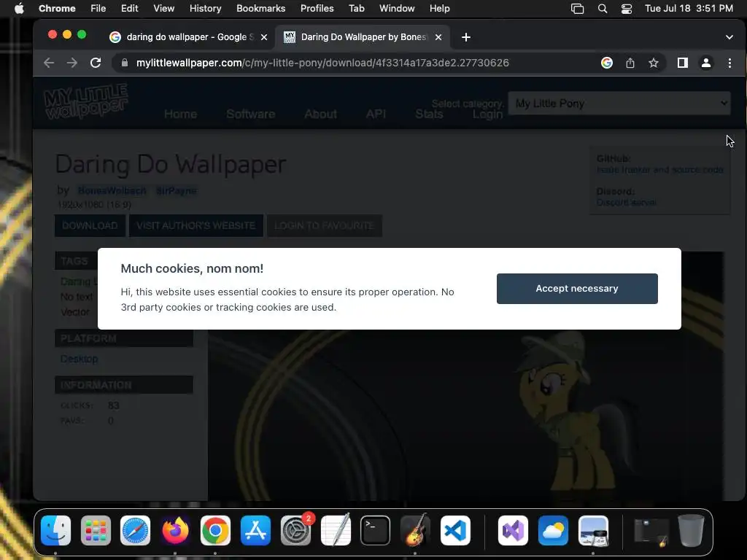The height and width of the screenshot is (560, 747).
Task: Launch Safari from the Dock
Action: point(135,531)
